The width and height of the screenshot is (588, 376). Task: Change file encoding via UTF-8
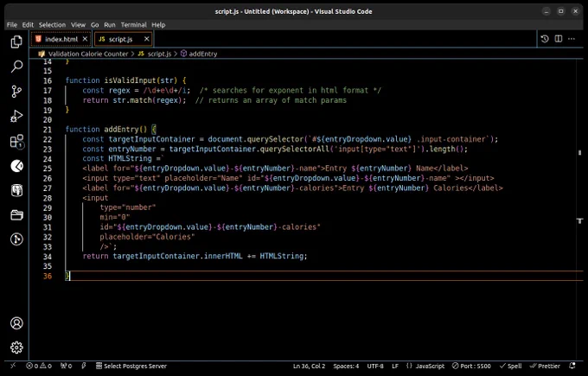(375, 366)
